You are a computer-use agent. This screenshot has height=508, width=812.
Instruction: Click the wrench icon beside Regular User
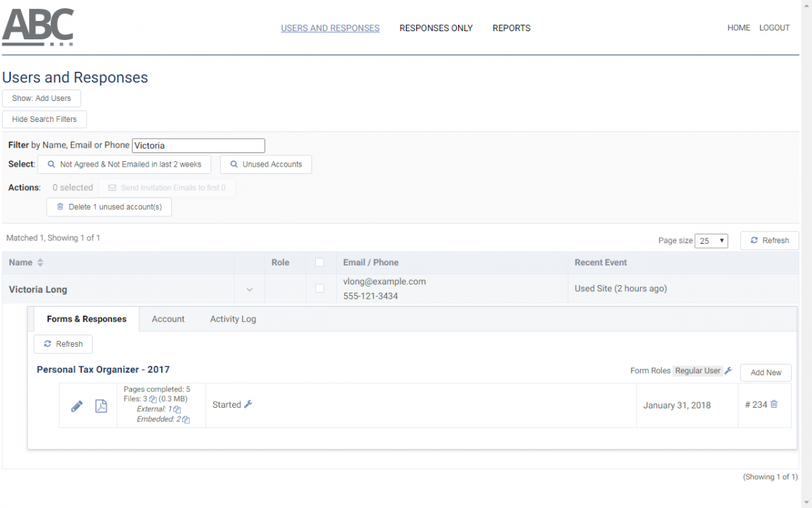coord(728,371)
